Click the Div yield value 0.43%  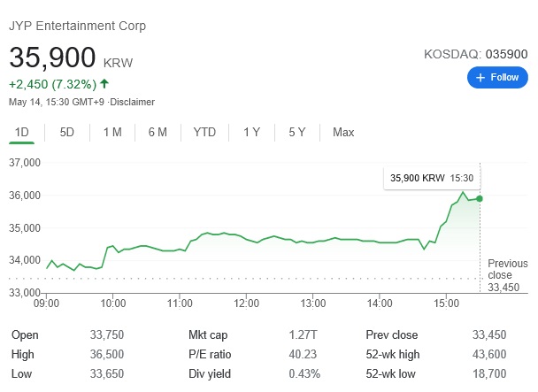coord(304,373)
